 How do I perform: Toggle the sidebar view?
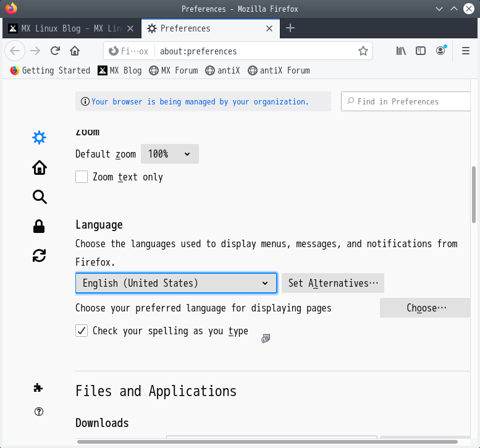(x=421, y=51)
